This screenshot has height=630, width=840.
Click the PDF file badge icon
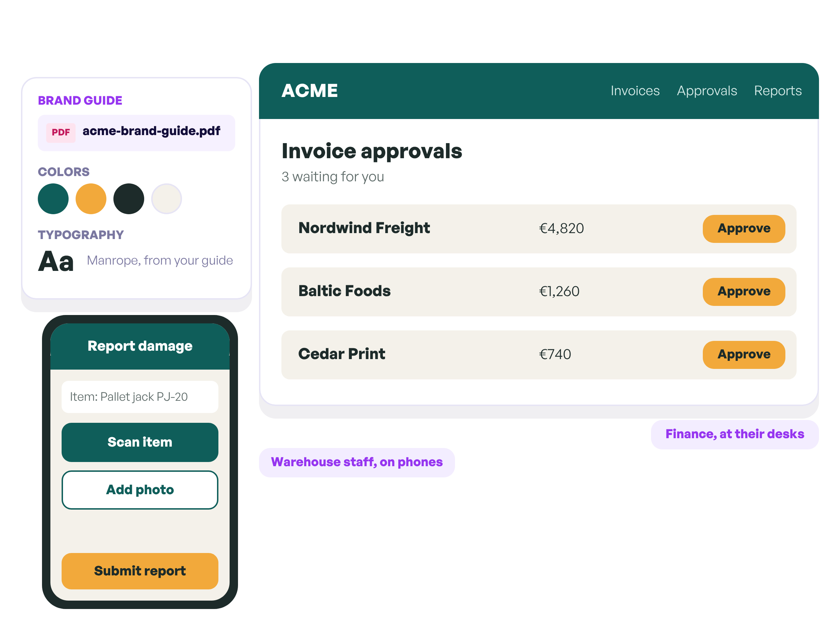click(x=61, y=133)
